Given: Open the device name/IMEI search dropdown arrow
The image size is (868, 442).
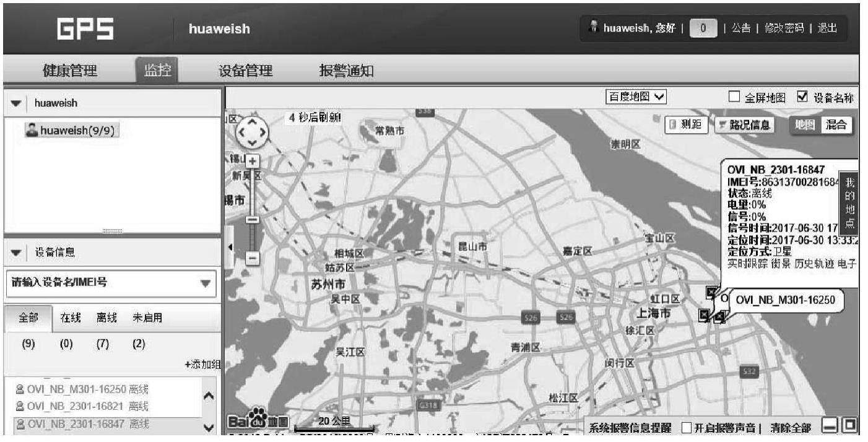Looking at the screenshot, I should tap(206, 284).
